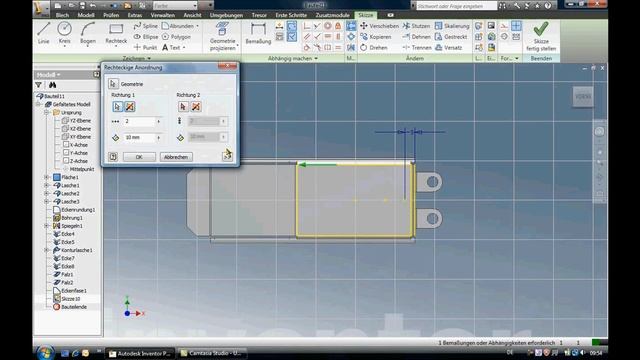Activate the Bemaßung dimension tool
The image size is (640, 360).
[258, 33]
